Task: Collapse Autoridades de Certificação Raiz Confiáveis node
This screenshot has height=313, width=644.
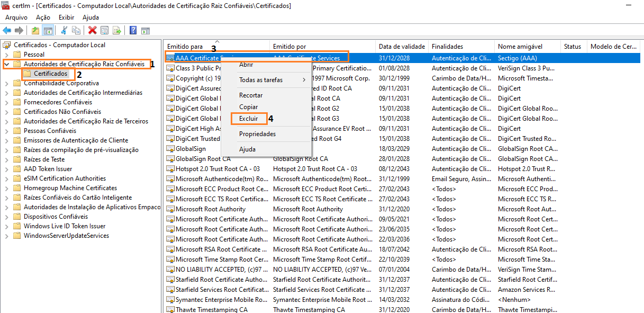Action: point(6,64)
